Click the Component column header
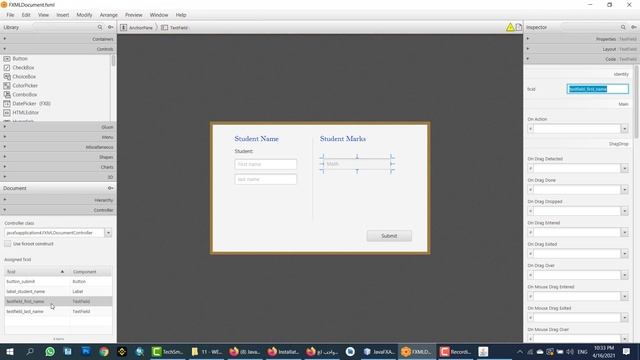 [91, 272]
